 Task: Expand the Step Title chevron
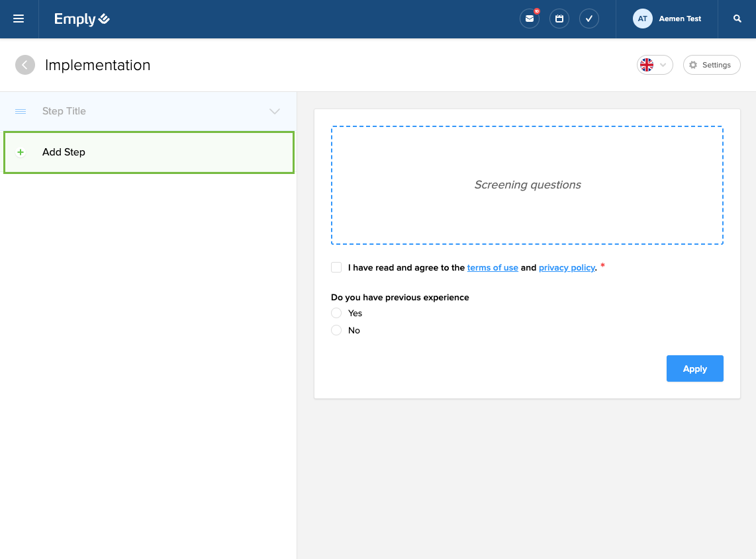(275, 111)
